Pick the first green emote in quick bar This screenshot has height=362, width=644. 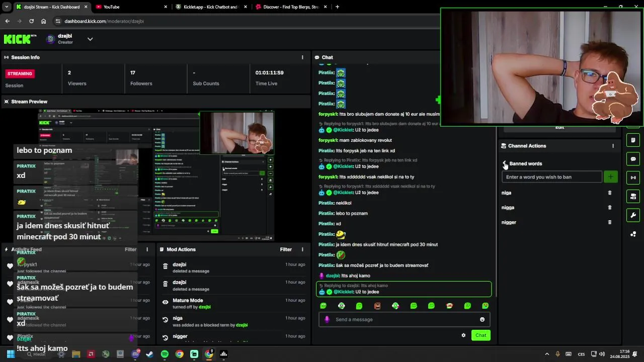[x=324, y=306]
